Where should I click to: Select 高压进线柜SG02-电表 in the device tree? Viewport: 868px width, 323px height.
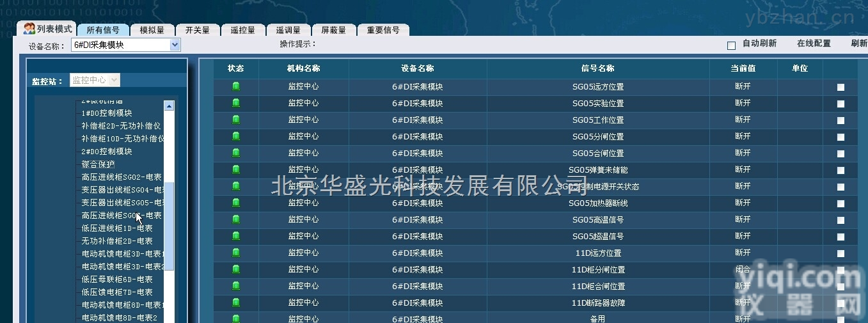122,177
